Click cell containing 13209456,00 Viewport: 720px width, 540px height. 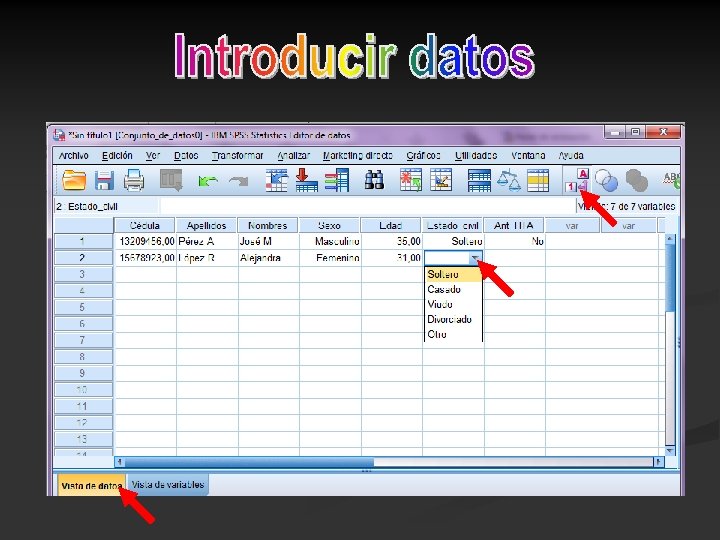tap(145, 241)
